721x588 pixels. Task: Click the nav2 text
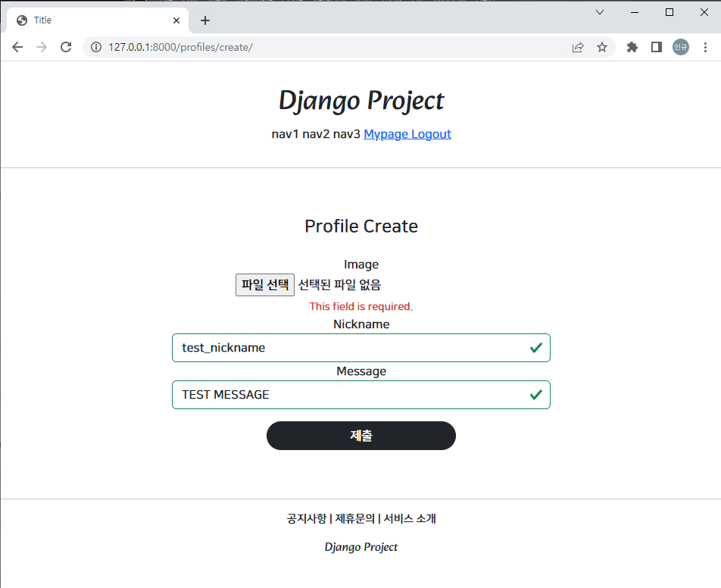pos(316,134)
